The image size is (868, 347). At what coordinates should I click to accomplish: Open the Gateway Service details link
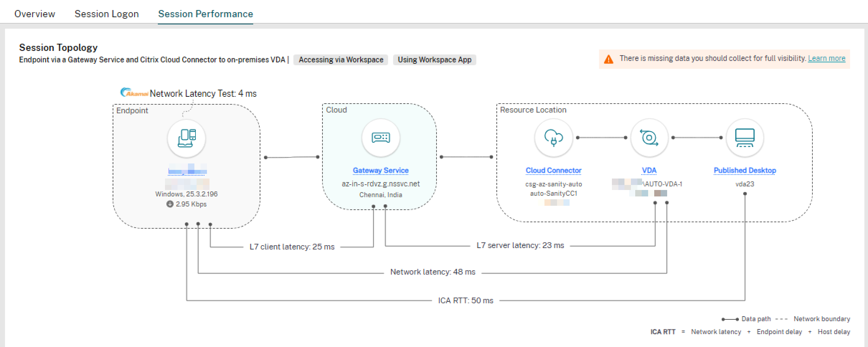click(381, 171)
